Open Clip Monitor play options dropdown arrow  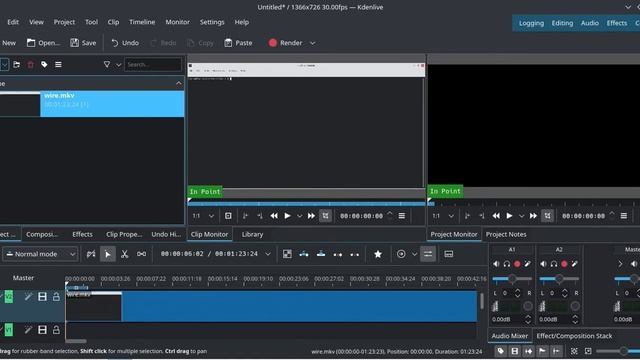[x=300, y=216]
